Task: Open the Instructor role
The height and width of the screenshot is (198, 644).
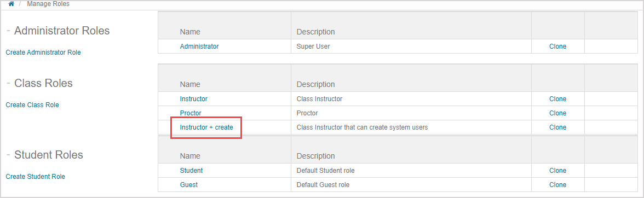Action: [193, 99]
